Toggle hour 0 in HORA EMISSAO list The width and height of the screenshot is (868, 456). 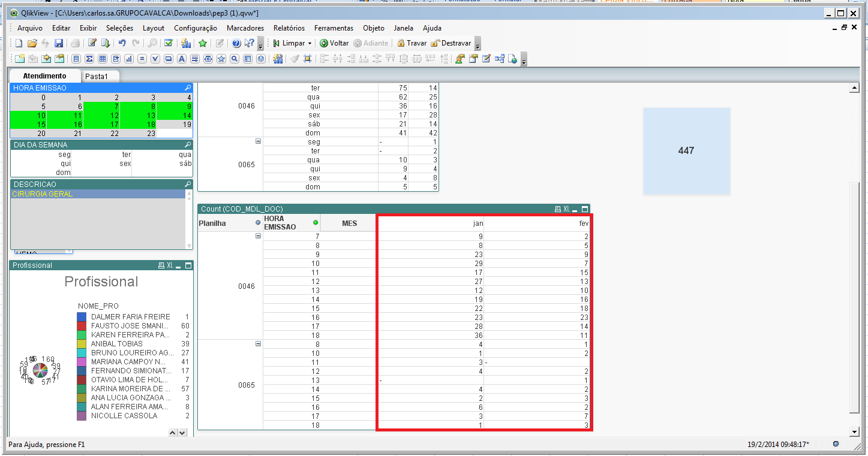tap(29, 97)
